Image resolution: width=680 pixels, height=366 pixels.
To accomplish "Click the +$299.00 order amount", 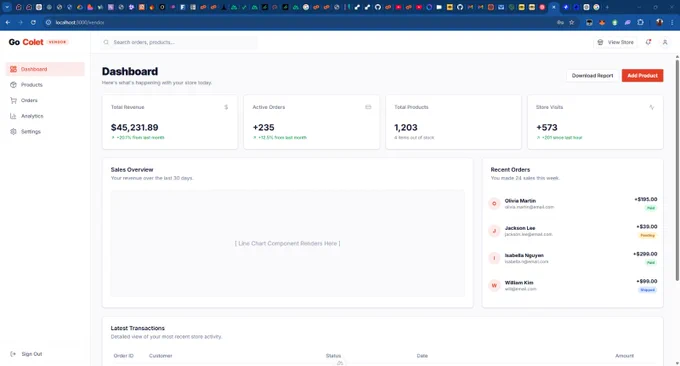I will point(645,254).
